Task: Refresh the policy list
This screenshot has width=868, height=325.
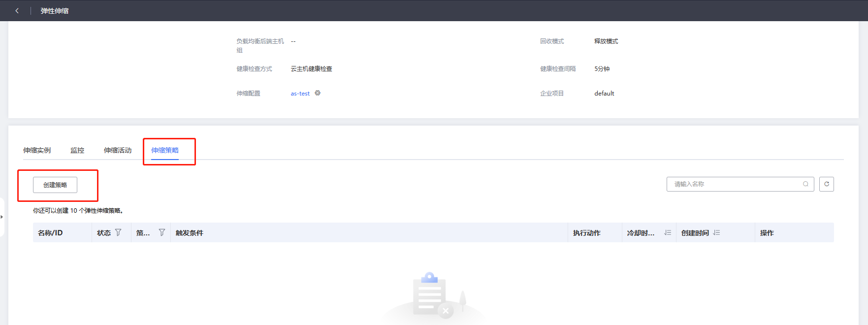Action: click(827, 184)
